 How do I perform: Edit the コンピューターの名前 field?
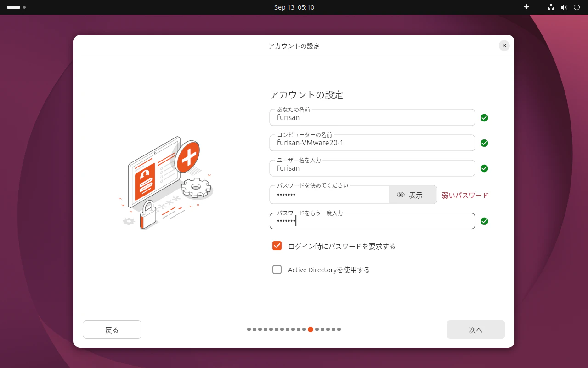pos(372,143)
